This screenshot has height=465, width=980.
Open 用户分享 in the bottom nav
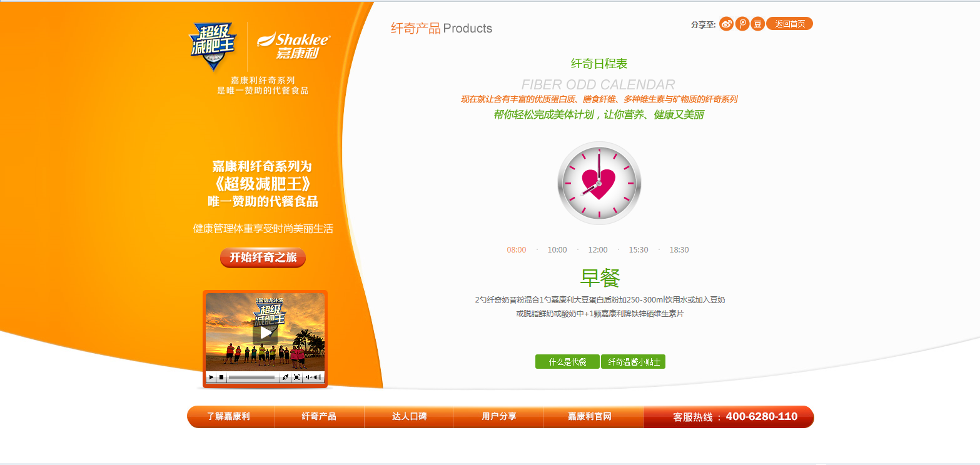(498, 416)
